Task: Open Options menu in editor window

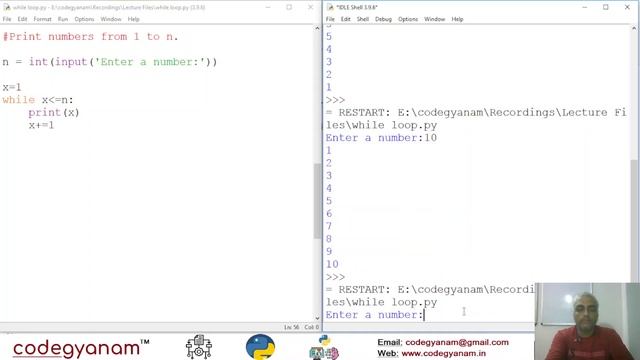Action: [x=84, y=19]
